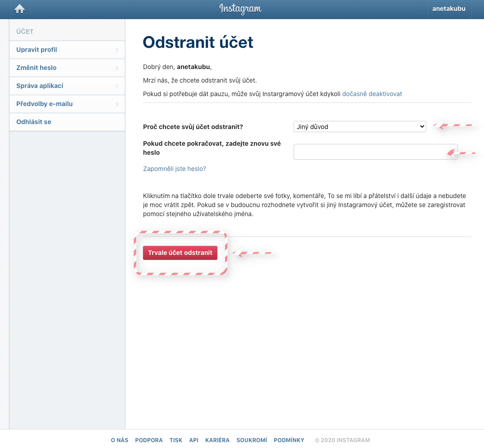484x448 pixels.
Task: Click Zapomněli jste heslo? link
Action: click(175, 169)
